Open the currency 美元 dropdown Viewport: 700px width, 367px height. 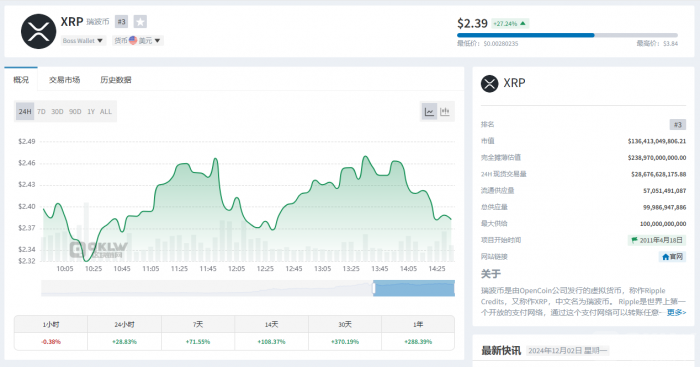[x=138, y=41]
